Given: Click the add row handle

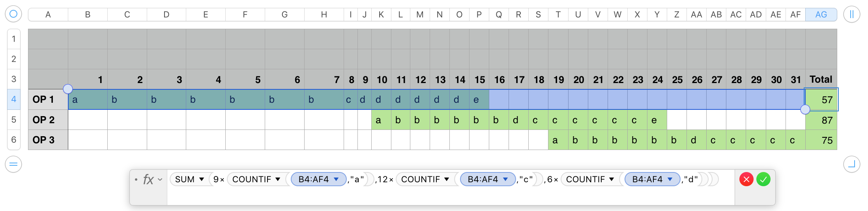Looking at the screenshot, I should click(x=13, y=164).
